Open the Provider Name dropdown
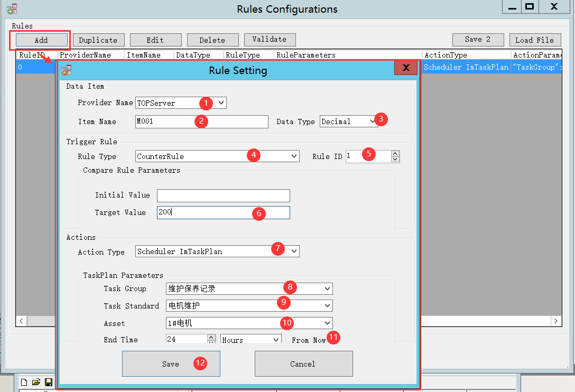Viewport: 575px width, 392px height. coord(221,103)
